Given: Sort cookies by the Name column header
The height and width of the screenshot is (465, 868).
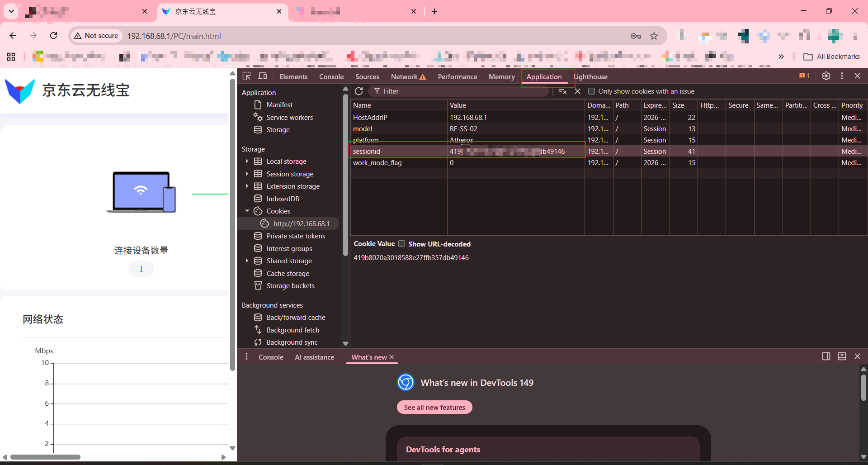Looking at the screenshot, I should pyautogui.click(x=399, y=105).
